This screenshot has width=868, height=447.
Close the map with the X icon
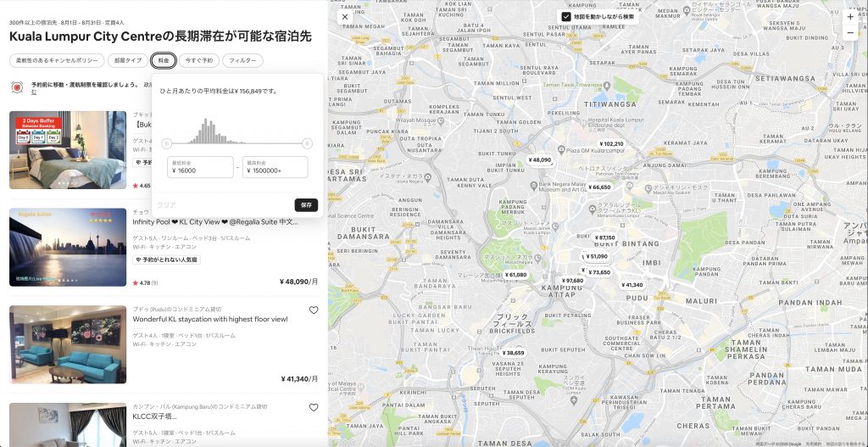click(345, 17)
